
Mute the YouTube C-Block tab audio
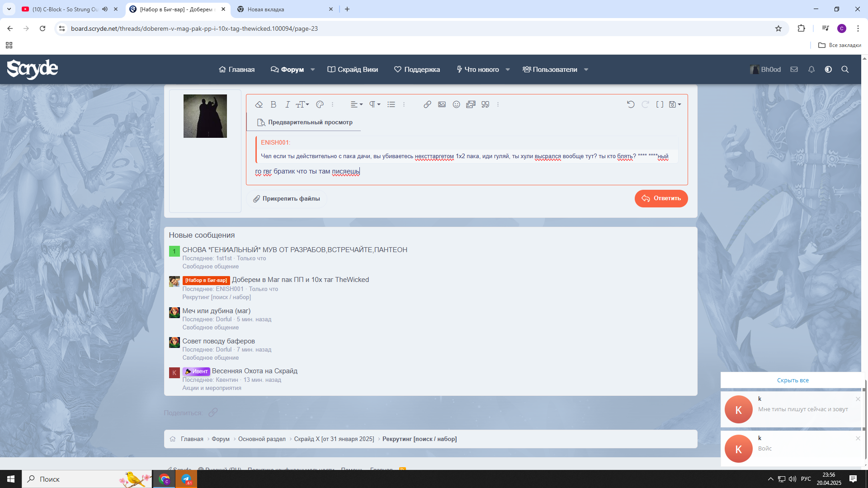point(105,9)
